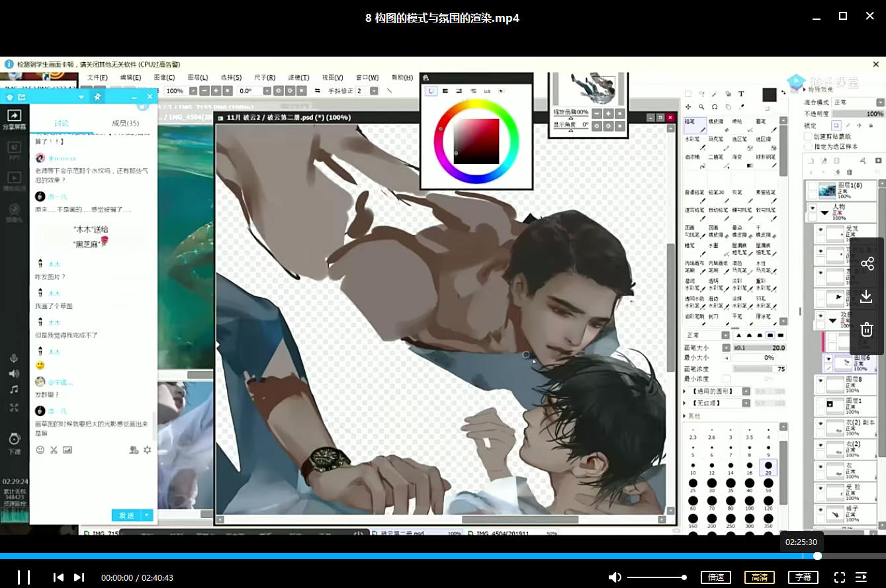
Task: Open the playlist panel icon
Action: 861,577
